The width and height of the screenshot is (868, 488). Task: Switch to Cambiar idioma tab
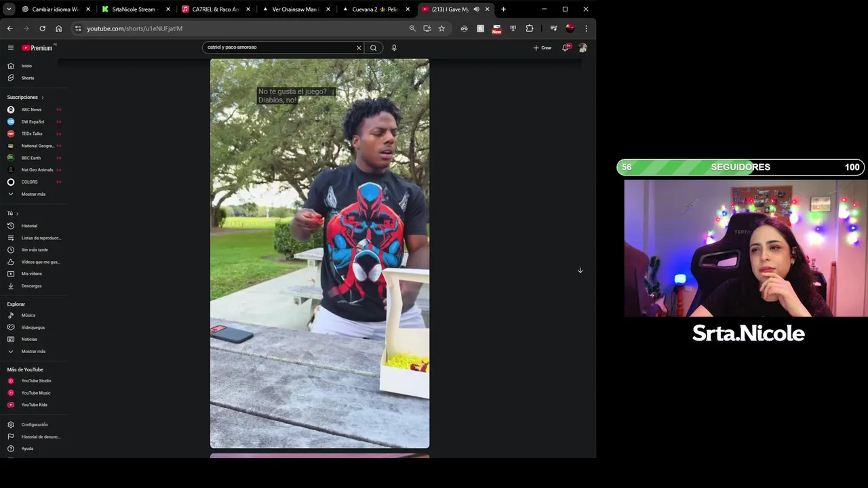[x=56, y=9]
